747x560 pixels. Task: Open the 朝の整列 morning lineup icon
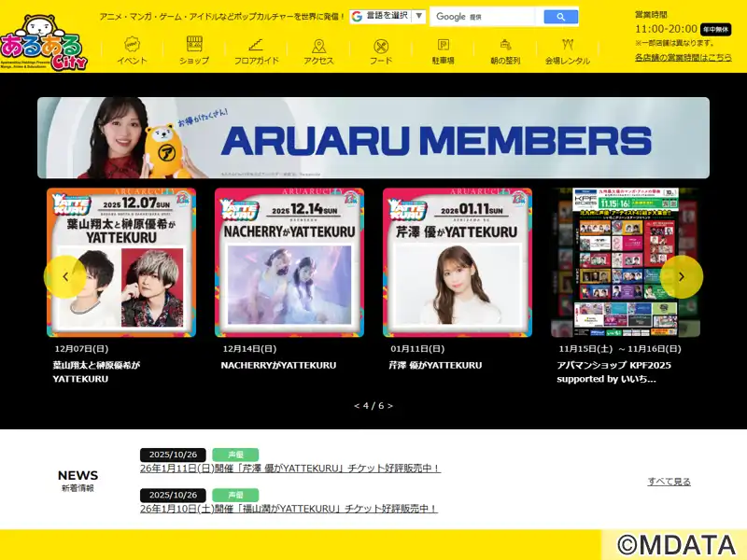(505, 47)
